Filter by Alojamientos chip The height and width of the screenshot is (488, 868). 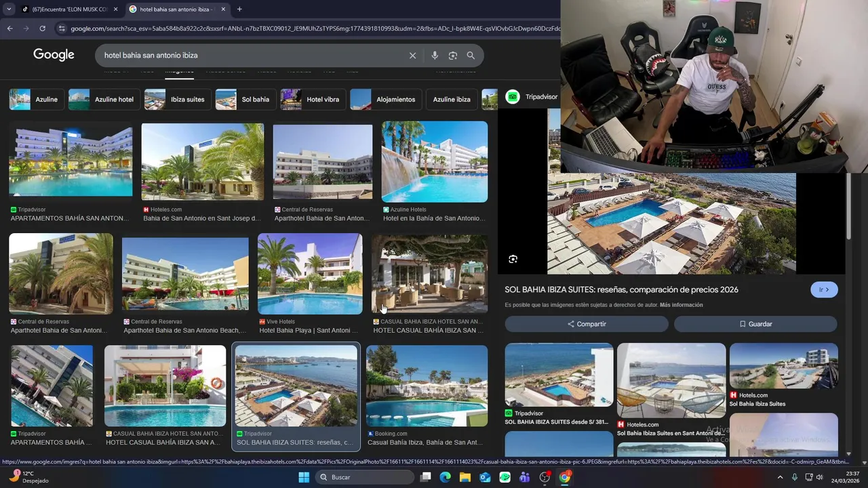(x=385, y=100)
